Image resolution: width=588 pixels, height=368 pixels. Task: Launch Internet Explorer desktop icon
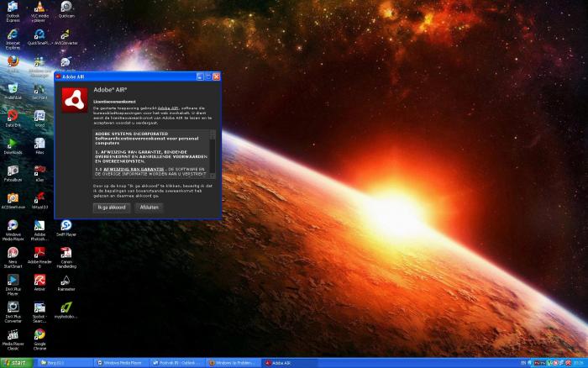[13, 39]
